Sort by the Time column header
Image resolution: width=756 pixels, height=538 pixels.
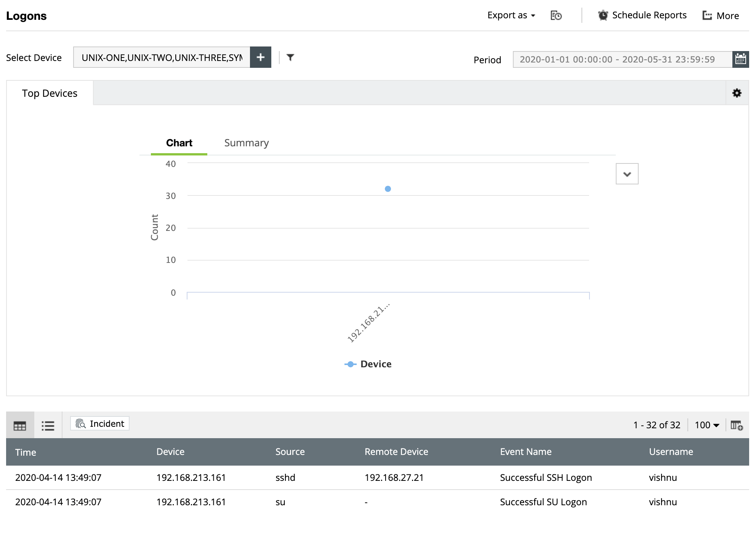[x=26, y=452]
